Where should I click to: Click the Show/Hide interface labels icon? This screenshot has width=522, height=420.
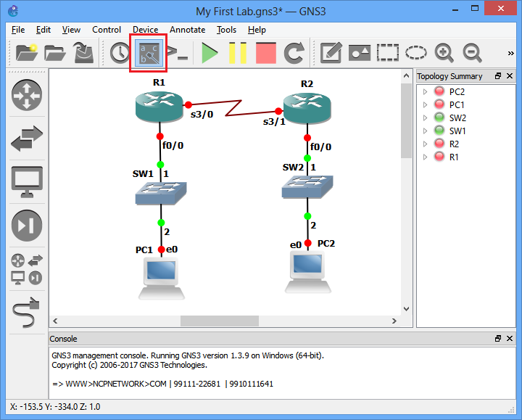(x=149, y=53)
